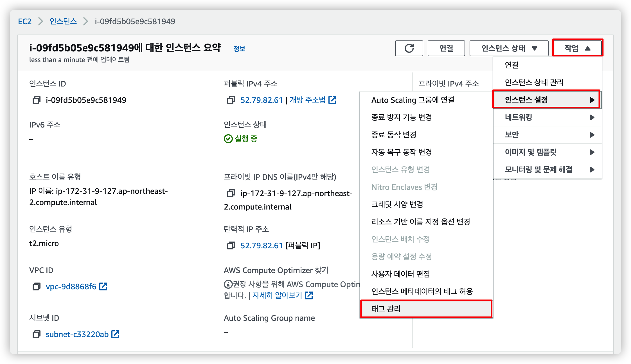This screenshot has width=631, height=364.
Task: Select 태그 관리 from the submenu
Action: coord(426,309)
